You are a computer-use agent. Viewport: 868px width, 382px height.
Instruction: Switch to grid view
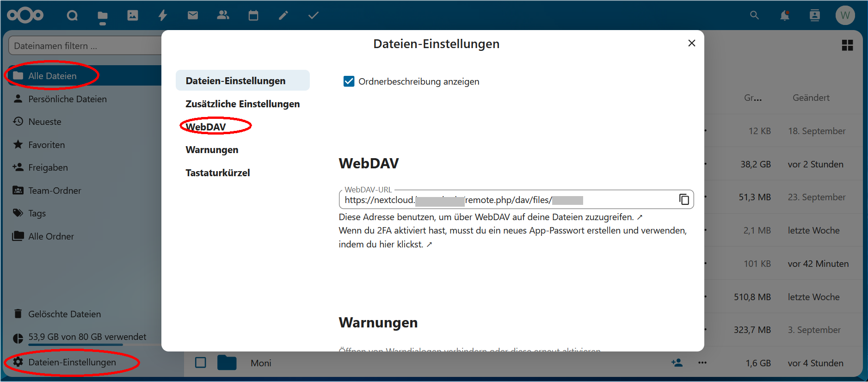point(847,45)
